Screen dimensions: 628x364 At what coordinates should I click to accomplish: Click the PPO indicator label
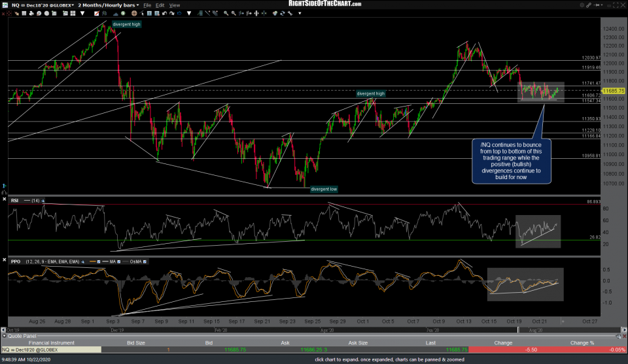16,261
